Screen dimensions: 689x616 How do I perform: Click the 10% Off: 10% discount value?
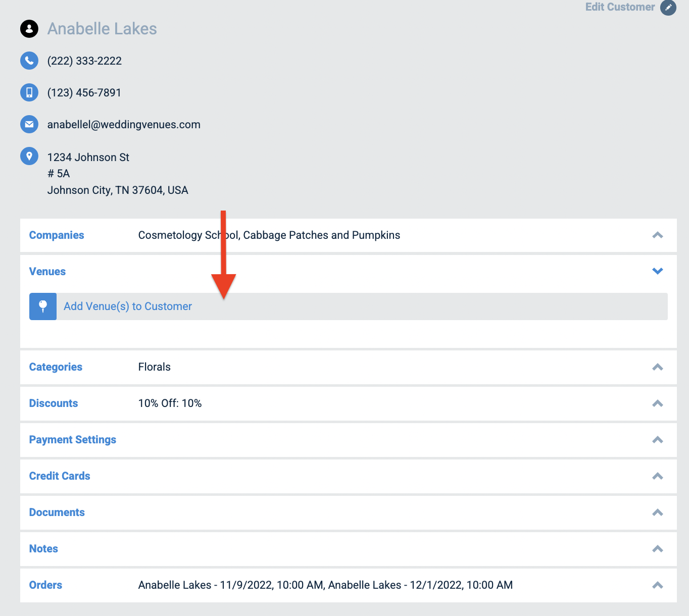[170, 403]
